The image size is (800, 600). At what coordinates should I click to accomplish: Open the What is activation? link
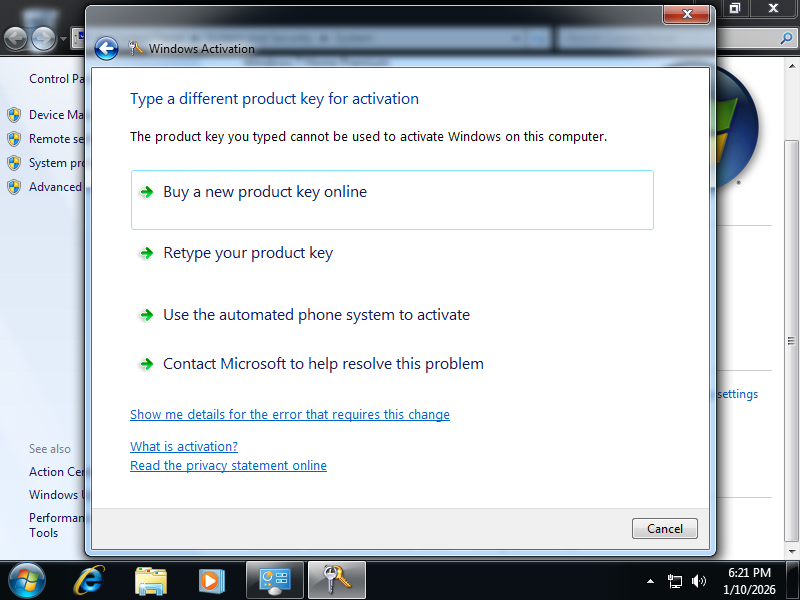coord(184,446)
